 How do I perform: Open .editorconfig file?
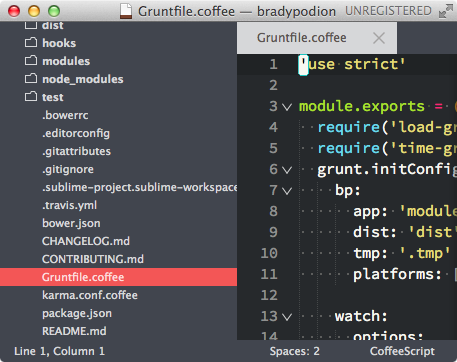pyautogui.click(x=76, y=133)
